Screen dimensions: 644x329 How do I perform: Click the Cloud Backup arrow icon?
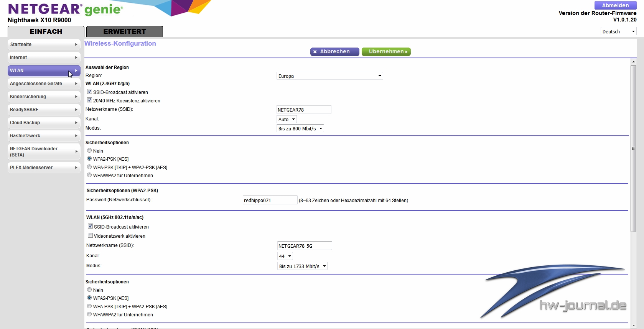point(76,123)
